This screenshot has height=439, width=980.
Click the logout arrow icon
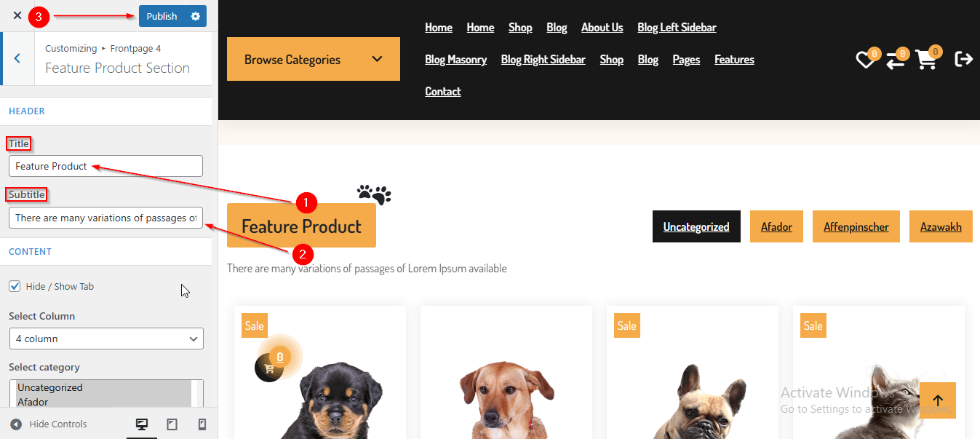pos(963,59)
